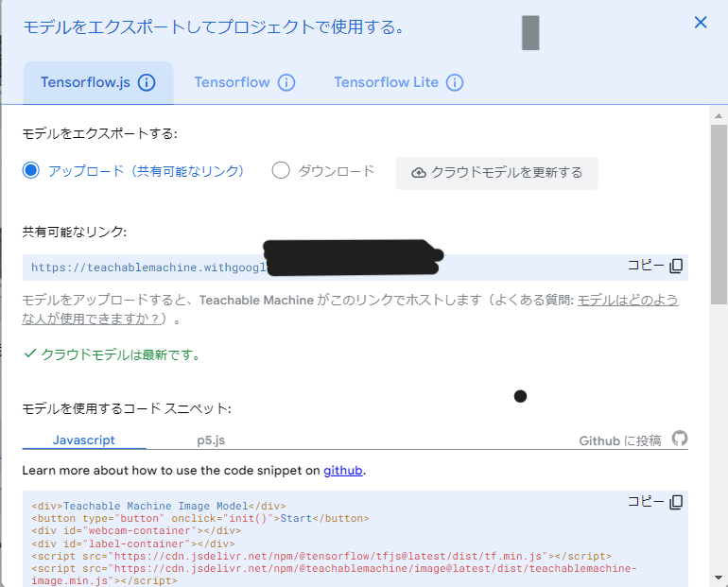Click モデルを使用するコード スニペット heading
The width and height of the screenshot is (728, 587).
coord(127,408)
